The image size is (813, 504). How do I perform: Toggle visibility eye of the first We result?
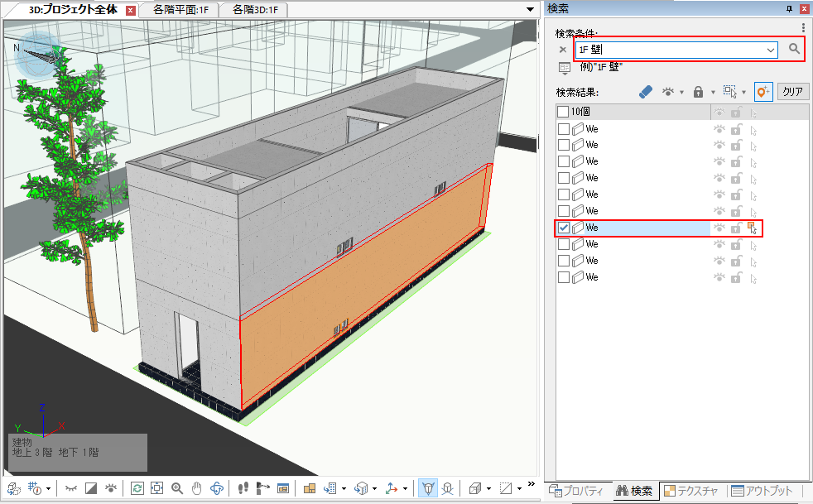[x=719, y=129]
